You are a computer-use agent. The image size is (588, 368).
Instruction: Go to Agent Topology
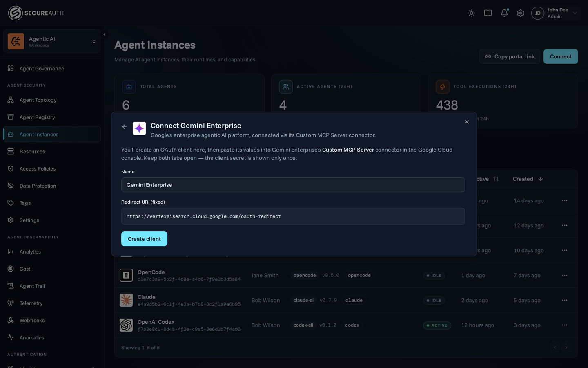52,100
